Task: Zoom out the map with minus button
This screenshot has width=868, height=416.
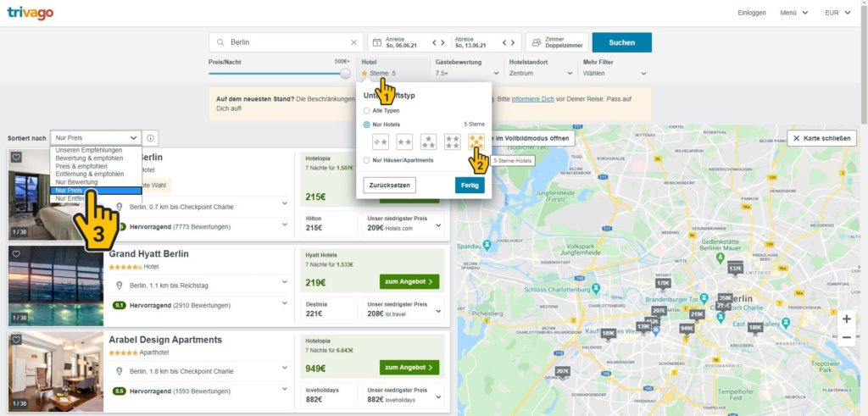Action: click(x=847, y=337)
